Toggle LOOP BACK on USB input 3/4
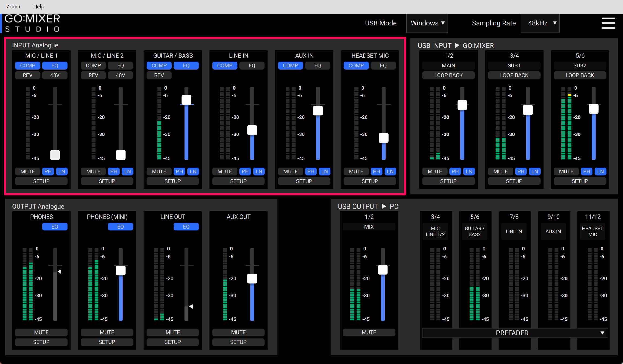623x364 pixels. (514, 75)
